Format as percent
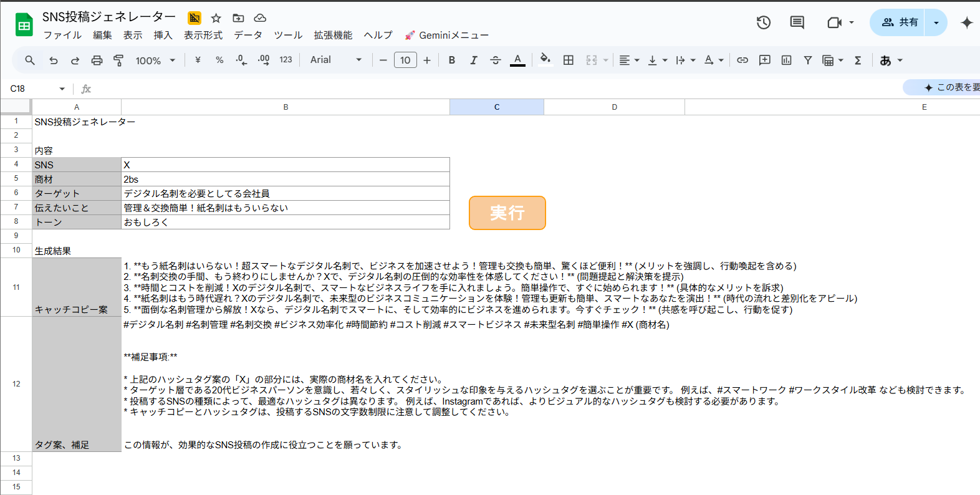 (x=219, y=60)
